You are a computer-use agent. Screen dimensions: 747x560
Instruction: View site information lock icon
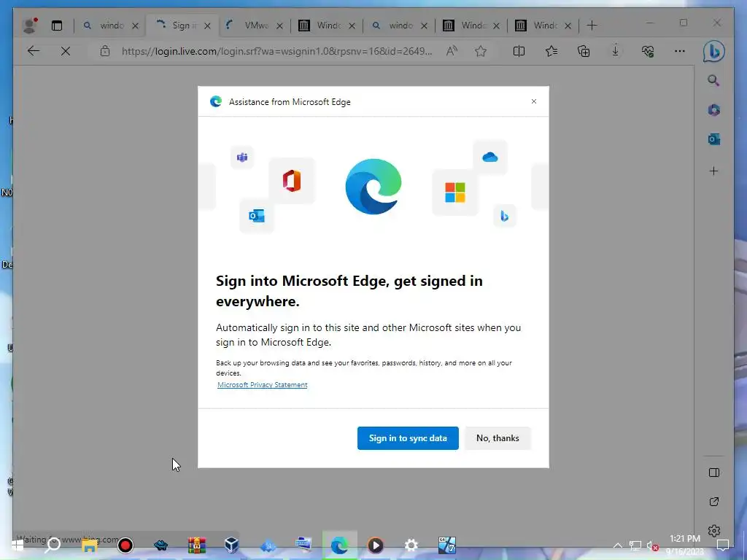pyautogui.click(x=105, y=51)
